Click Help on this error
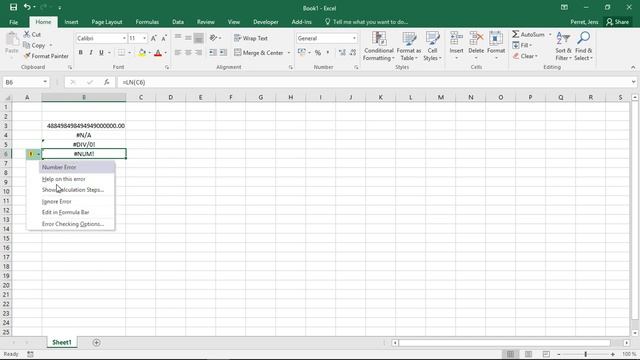 point(64,179)
